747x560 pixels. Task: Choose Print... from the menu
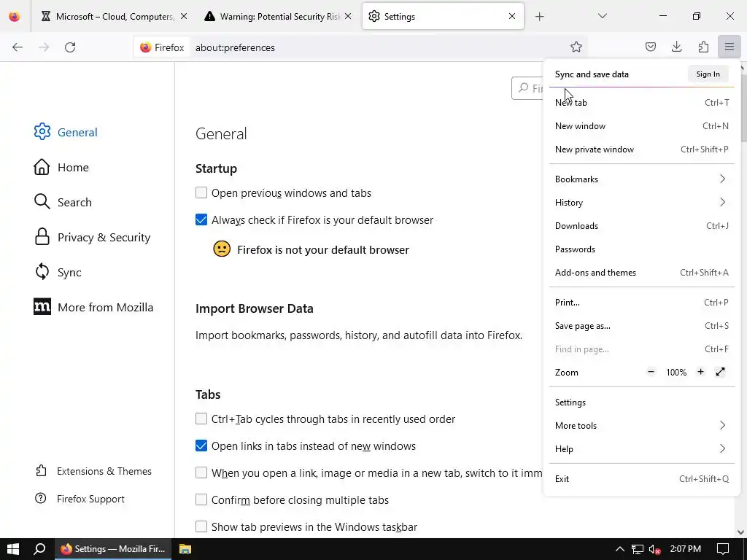coord(641,303)
